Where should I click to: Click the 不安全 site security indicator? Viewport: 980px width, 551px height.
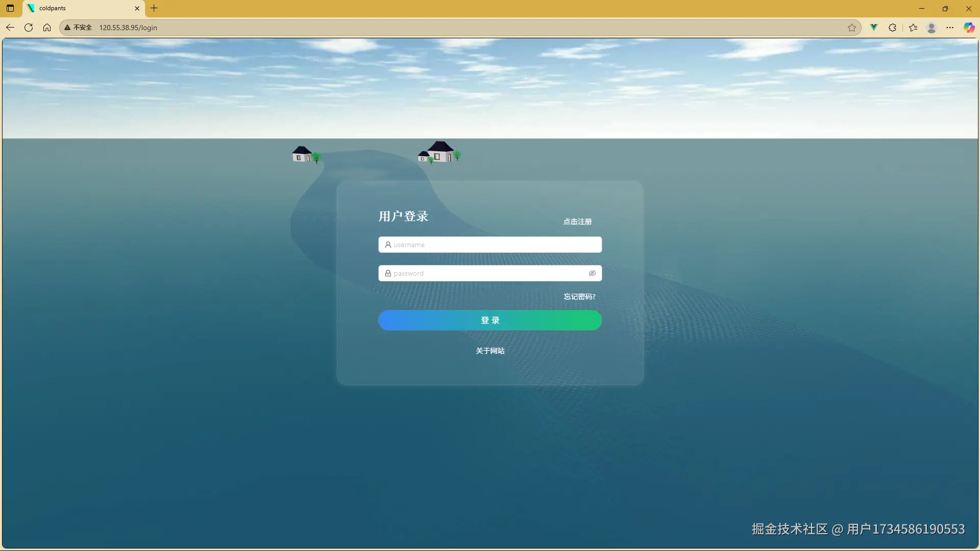(x=78, y=28)
